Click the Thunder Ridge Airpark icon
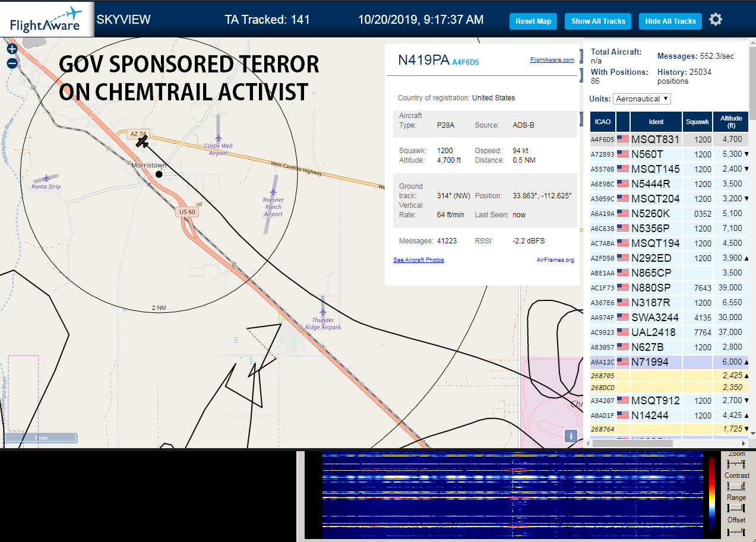The image size is (756, 542). click(x=323, y=312)
